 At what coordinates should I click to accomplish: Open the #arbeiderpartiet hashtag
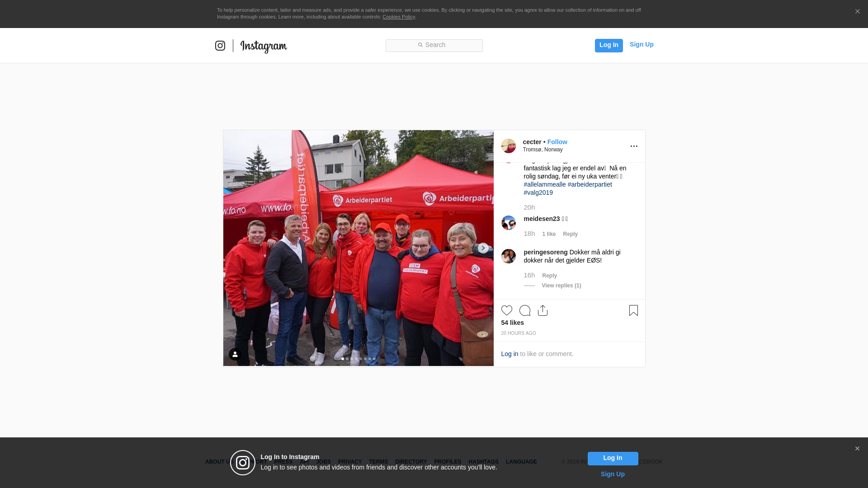590,184
